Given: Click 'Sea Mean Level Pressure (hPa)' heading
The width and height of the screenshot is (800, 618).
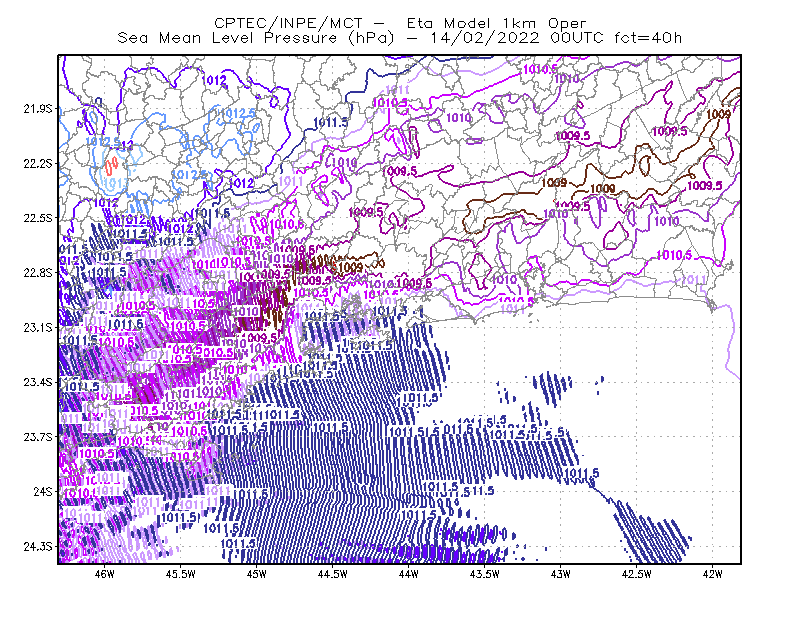Looking at the screenshot, I should point(256,38).
